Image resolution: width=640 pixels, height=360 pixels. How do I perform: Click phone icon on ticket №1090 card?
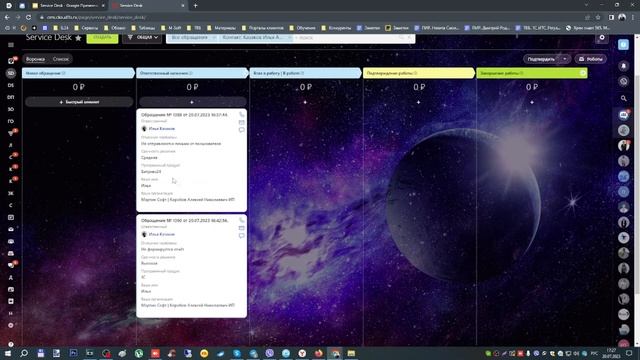(242, 220)
